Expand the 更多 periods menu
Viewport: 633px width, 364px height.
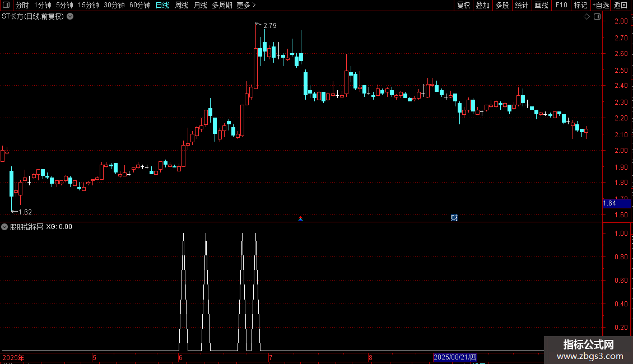pyautogui.click(x=246, y=5)
